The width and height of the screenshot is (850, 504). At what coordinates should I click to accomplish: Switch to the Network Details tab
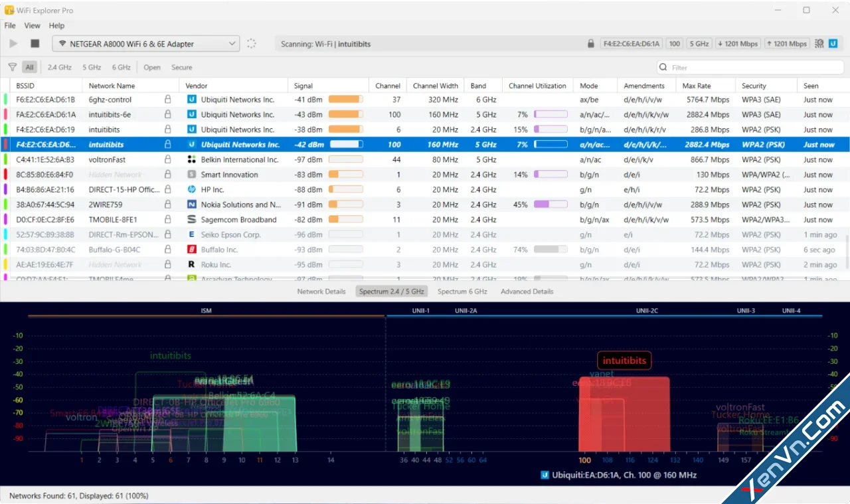click(321, 292)
